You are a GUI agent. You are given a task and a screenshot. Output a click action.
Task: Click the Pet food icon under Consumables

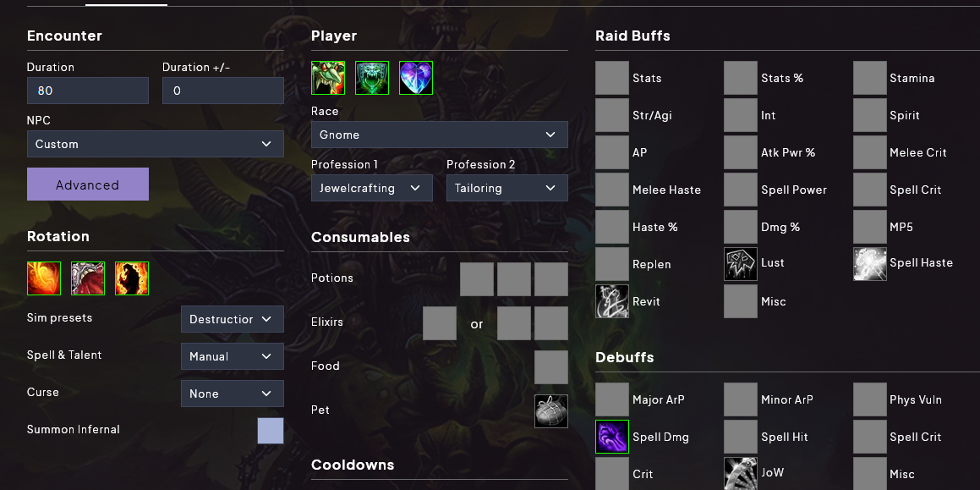(550, 410)
